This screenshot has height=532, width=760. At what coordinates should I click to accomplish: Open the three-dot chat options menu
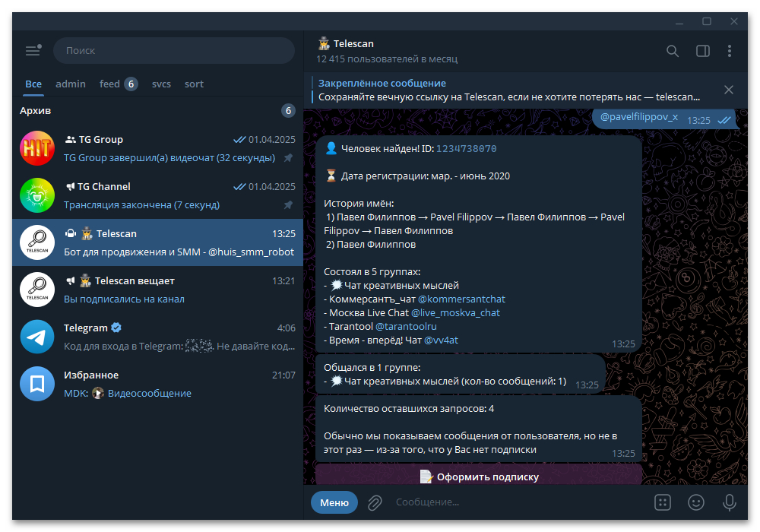730,51
